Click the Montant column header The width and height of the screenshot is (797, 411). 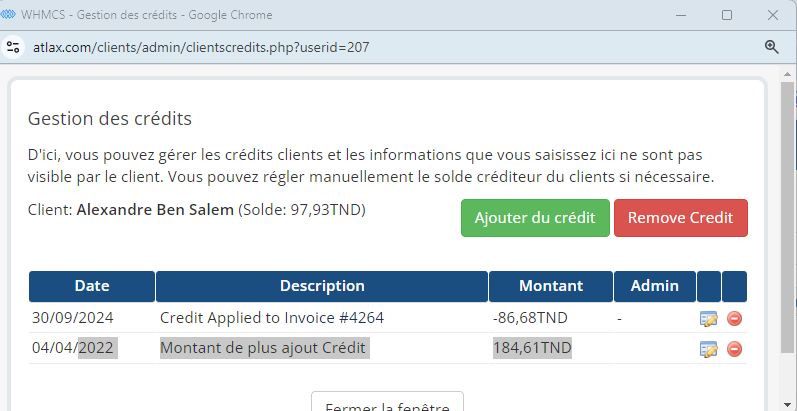coord(550,286)
